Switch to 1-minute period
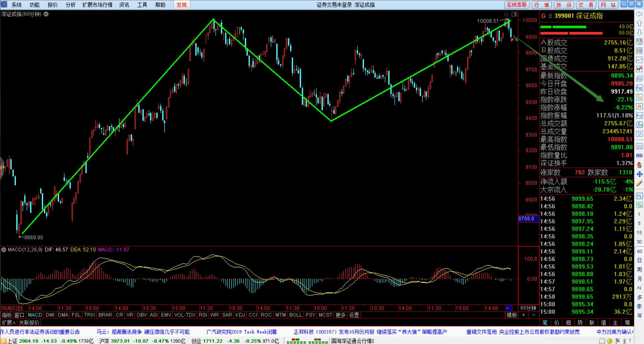644x344 pixels. [639, 214]
